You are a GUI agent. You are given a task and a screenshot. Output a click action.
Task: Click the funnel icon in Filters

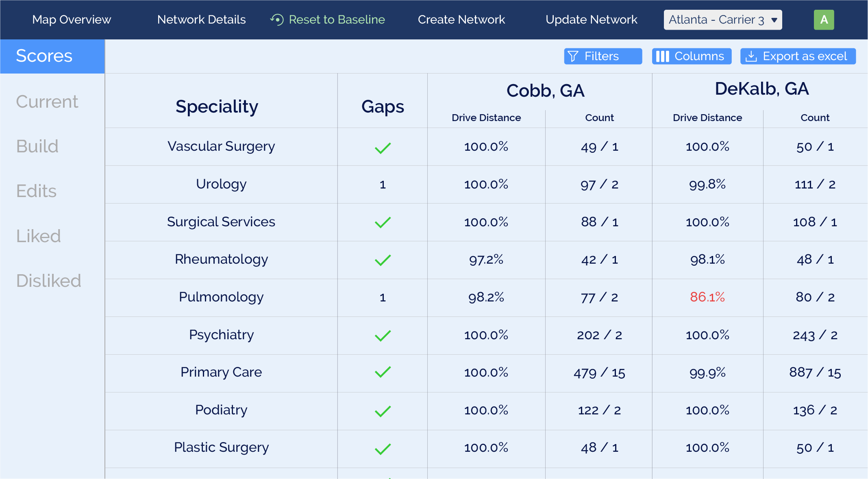pos(573,56)
